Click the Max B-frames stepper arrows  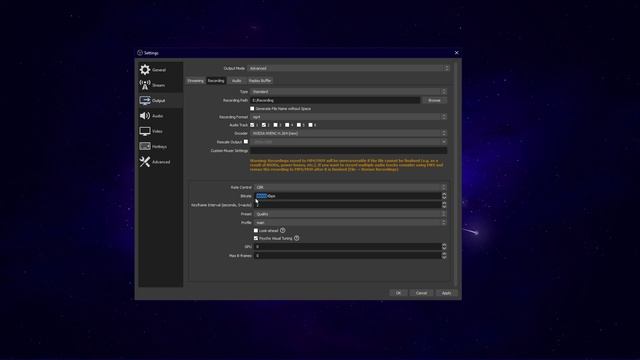click(x=444, y=256)
